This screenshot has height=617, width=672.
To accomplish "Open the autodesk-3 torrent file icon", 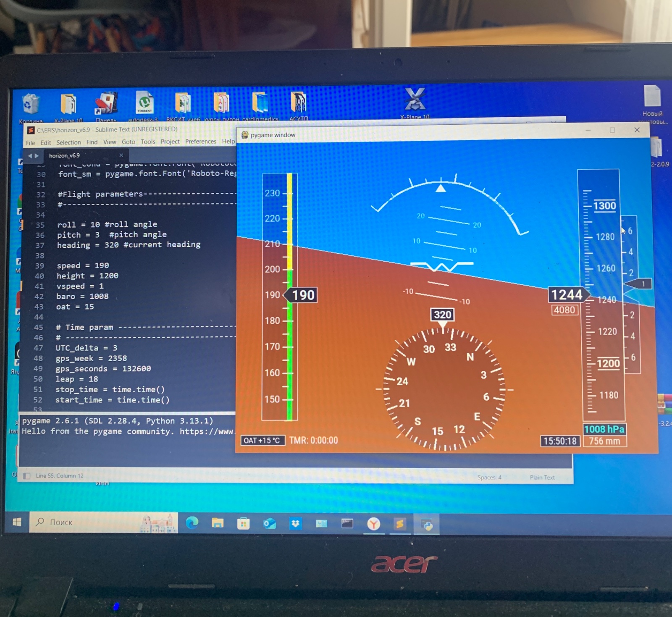I will 144,103.
